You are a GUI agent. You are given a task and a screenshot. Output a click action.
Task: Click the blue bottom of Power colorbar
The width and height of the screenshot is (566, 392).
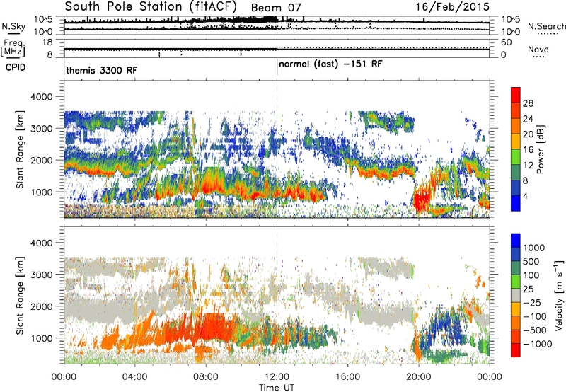coord(516,203)
